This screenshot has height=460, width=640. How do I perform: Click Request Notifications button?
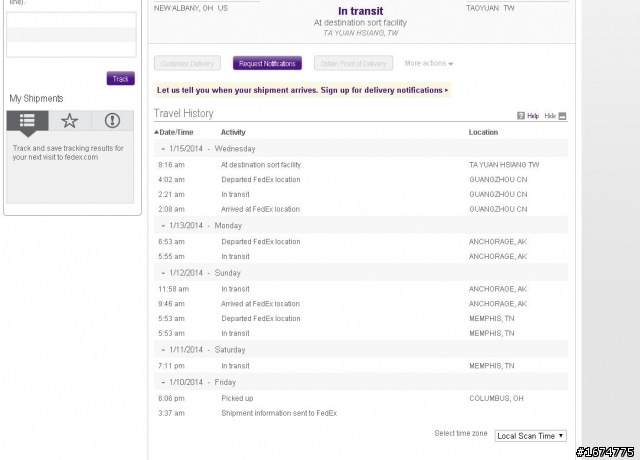pos(267,63)
